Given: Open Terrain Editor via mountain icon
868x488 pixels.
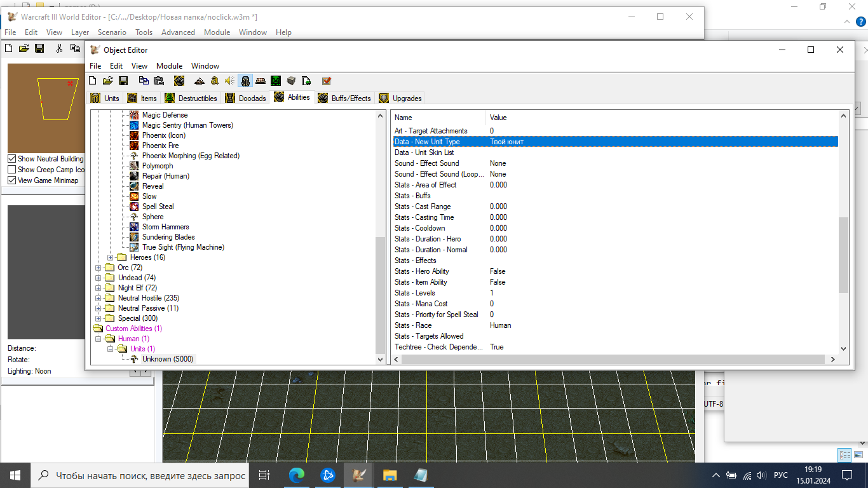Looking at the screenshot, I should [200, 81].
